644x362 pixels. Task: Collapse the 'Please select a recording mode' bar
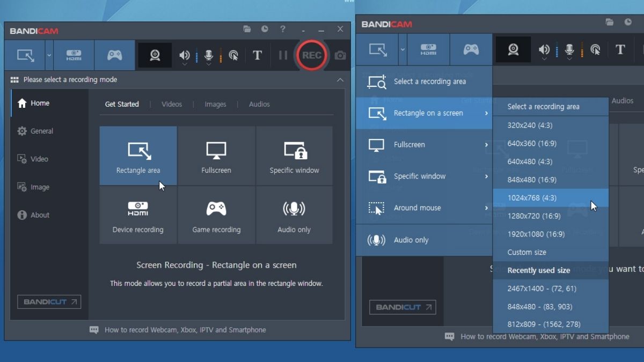point(340,80)
